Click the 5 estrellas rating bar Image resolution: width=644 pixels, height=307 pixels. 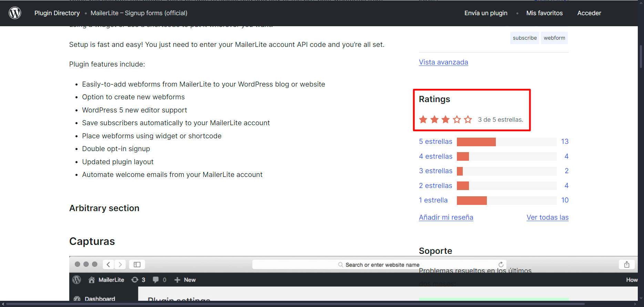pyautogui.click(x=507, y=142)
